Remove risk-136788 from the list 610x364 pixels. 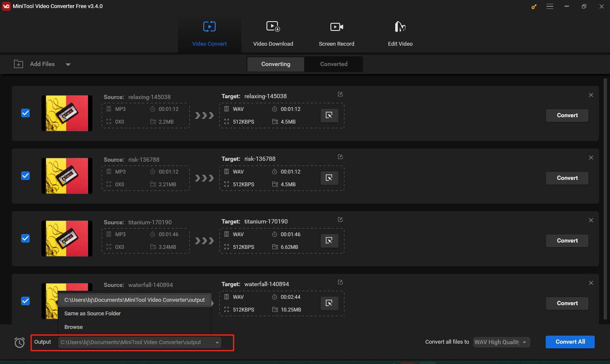pyautogui.click(x=591, y=157)
